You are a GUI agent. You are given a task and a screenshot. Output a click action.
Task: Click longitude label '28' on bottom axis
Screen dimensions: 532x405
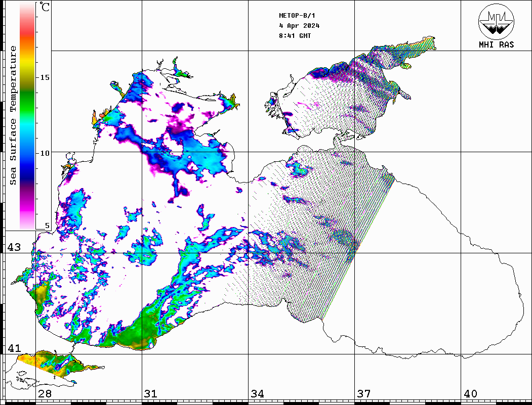(45, 394)
